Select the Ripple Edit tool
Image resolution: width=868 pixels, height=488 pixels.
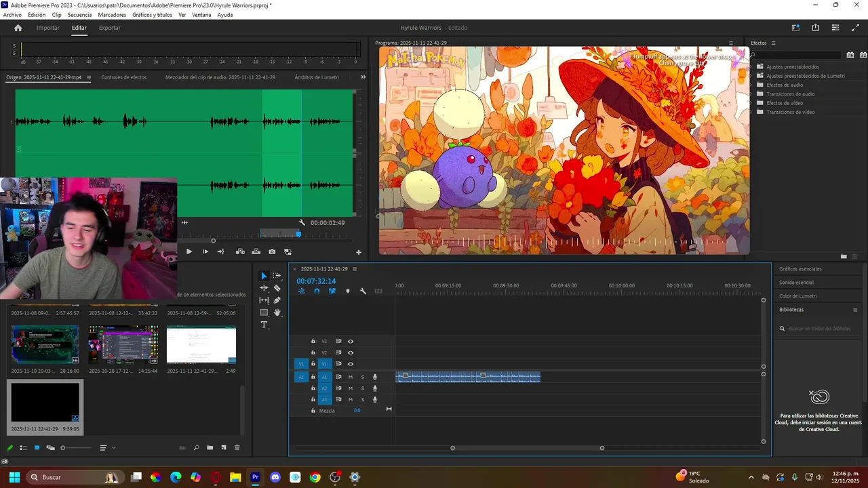pos(264,288)
